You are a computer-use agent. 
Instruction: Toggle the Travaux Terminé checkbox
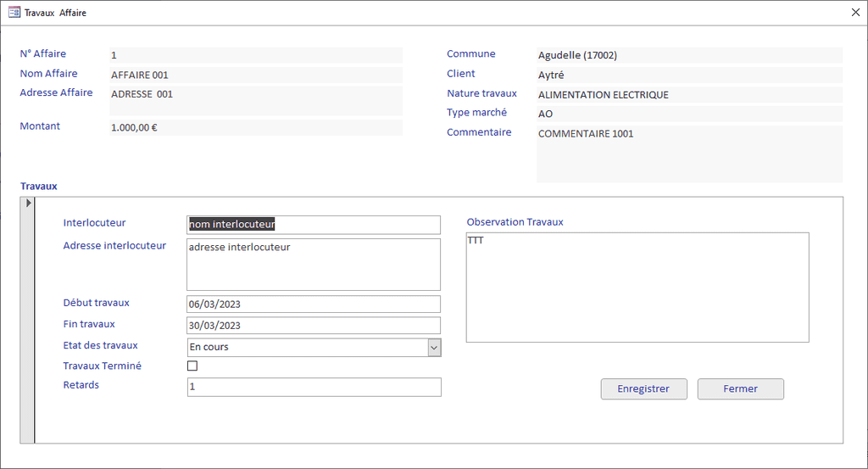pos(192,366)
